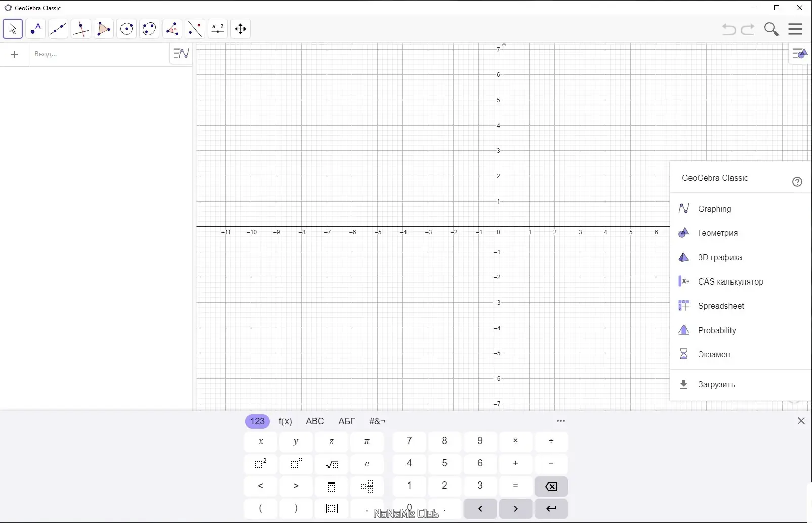The height and width of the screenshot is (523, 812).
Task: Tap the square exponent key
Action: 261,463
